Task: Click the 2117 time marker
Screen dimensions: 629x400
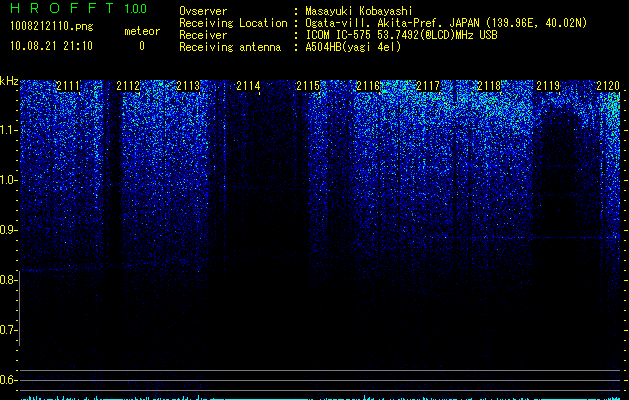Action: click(x=428, y=86)
